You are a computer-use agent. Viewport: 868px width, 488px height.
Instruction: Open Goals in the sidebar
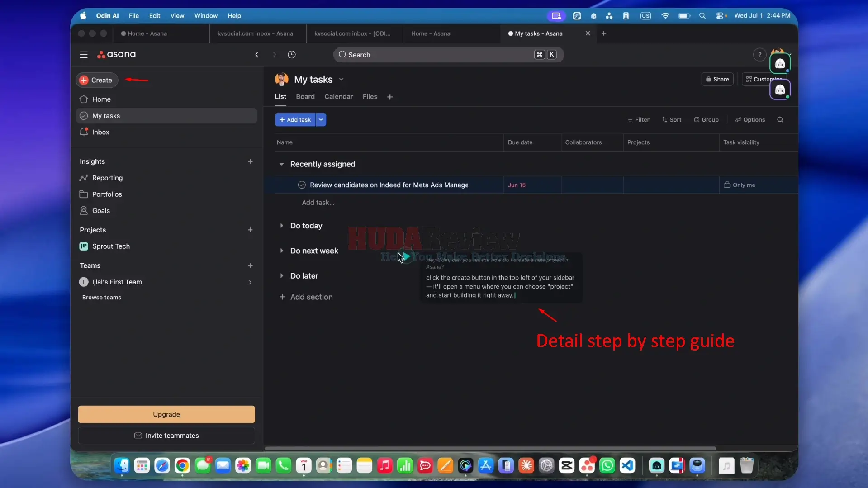166,211
